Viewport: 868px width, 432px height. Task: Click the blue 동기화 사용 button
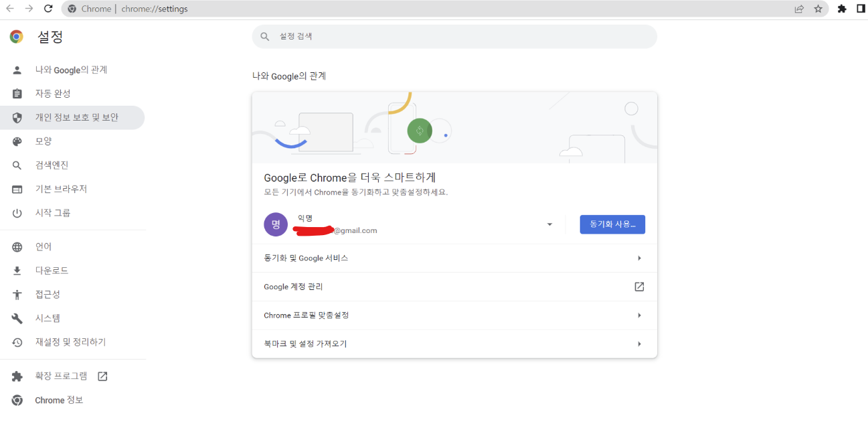click(x=612, y=224)
